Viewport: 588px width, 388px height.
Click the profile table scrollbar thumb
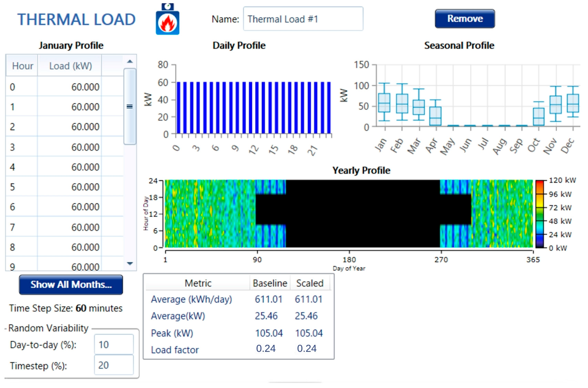[130, 106]
